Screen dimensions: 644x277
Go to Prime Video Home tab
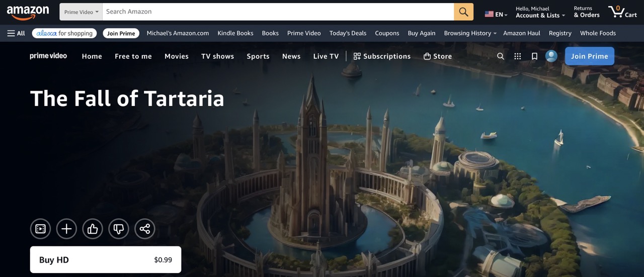pyautogui.click(x=92, y=56)
